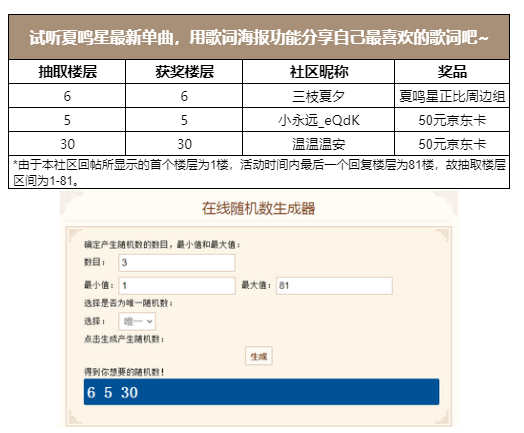The width and height of the screenshot is (524, 433).
Task: Click the table header 奖品
Action: click(x=452, y=72)
